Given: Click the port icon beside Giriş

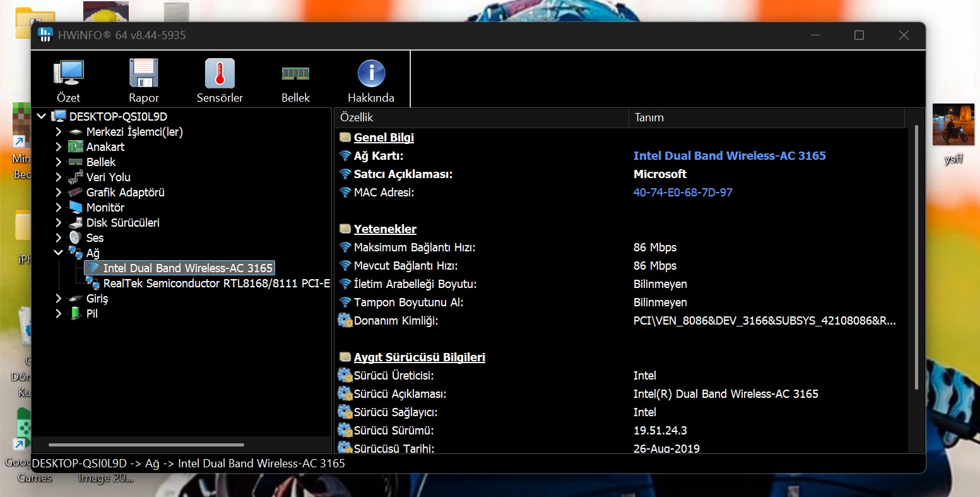Looking at the screenshot, I should pyautogui.click(x=76, y=299).
